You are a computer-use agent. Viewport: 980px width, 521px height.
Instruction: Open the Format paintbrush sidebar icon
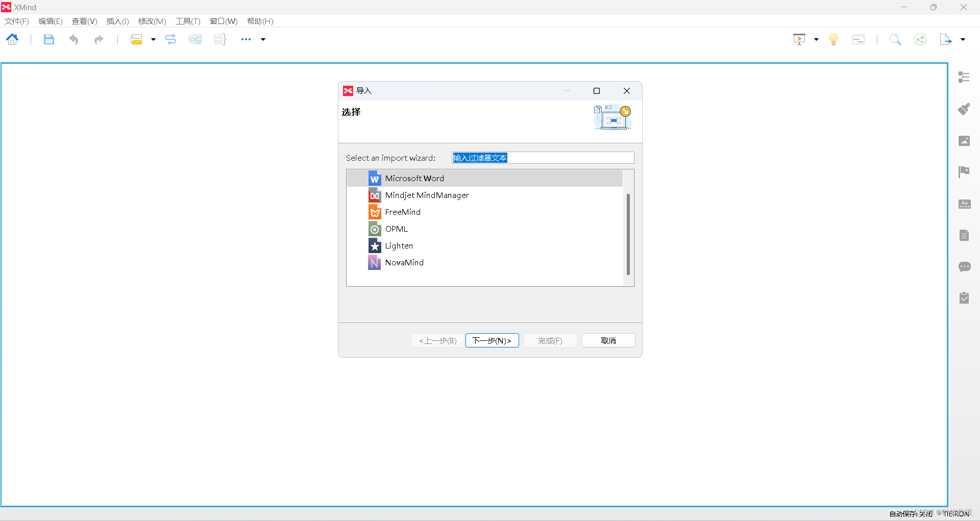[x=964, y=109]
